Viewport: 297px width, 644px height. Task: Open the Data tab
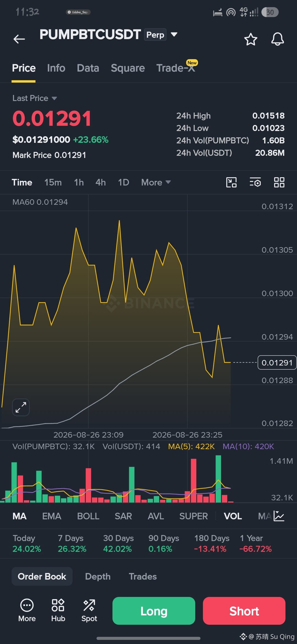pyautogui.click(x=88, y=68)
